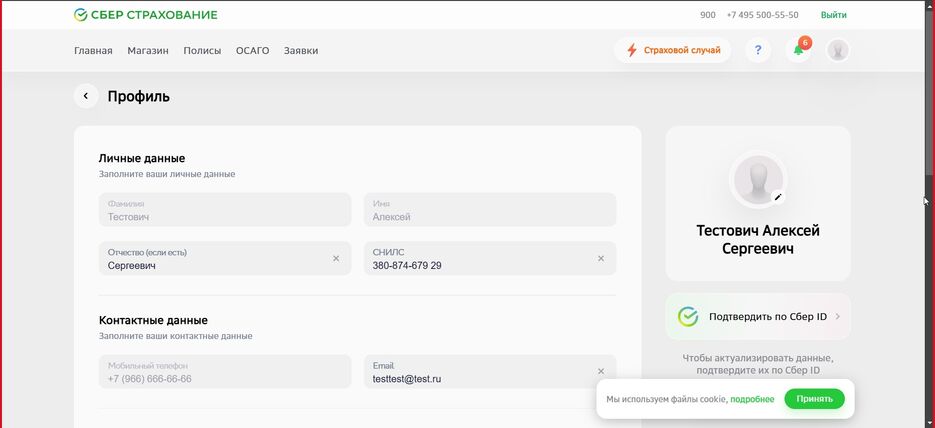The image size is (935, 428).
Task: Go to the Магазин section
Action: pyautogui.click(x=148, y=50)
